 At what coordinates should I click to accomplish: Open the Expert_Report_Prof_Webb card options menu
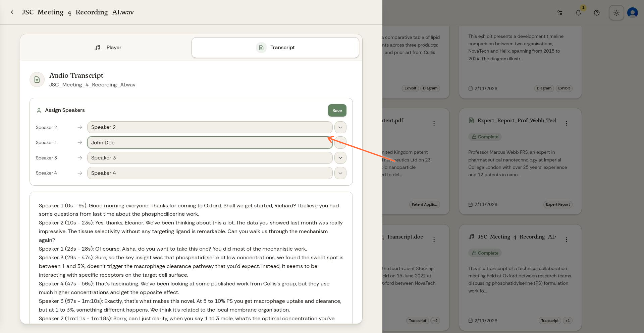(566, 123)
